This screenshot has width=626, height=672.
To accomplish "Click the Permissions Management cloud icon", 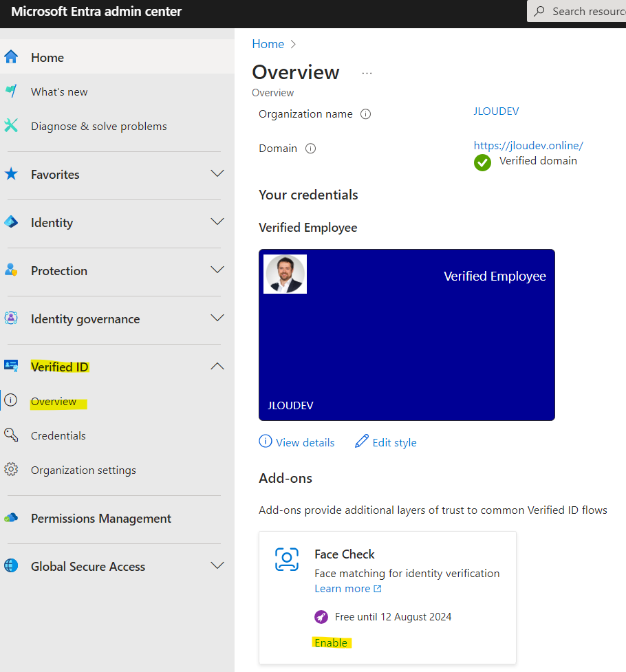I will pos(11,518).
